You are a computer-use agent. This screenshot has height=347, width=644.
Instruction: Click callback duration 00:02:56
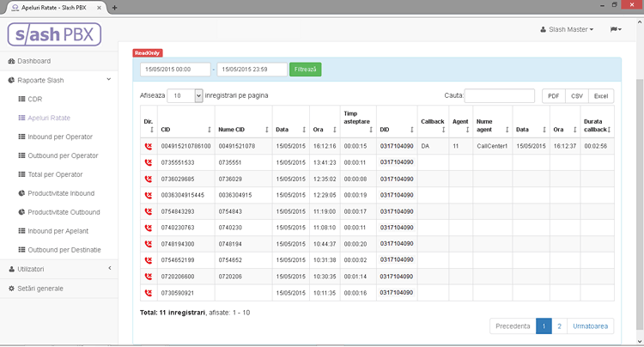coord(596,146)
